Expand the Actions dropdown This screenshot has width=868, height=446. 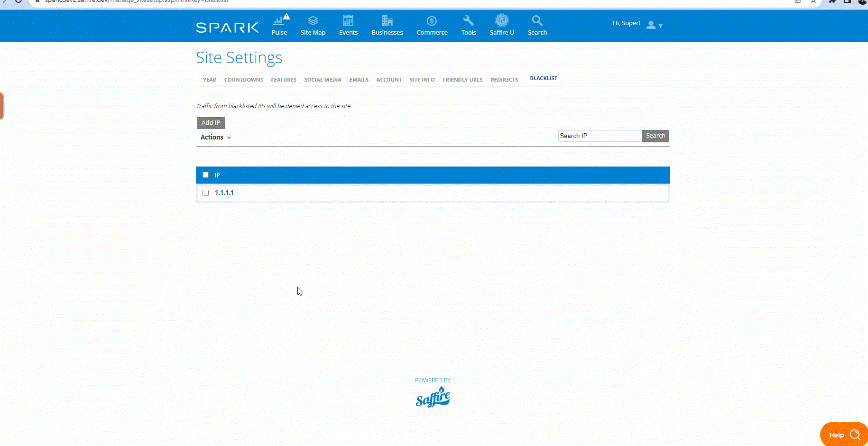[216, 137]
